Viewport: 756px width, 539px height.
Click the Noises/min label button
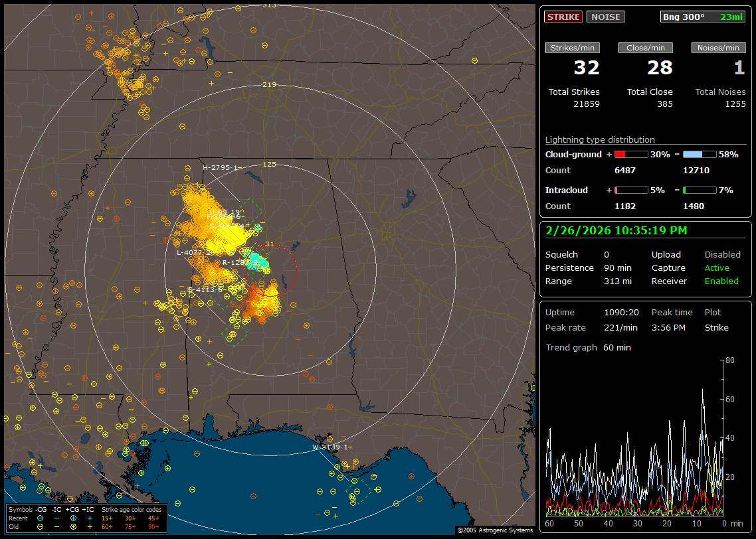(x=718, y=48)
